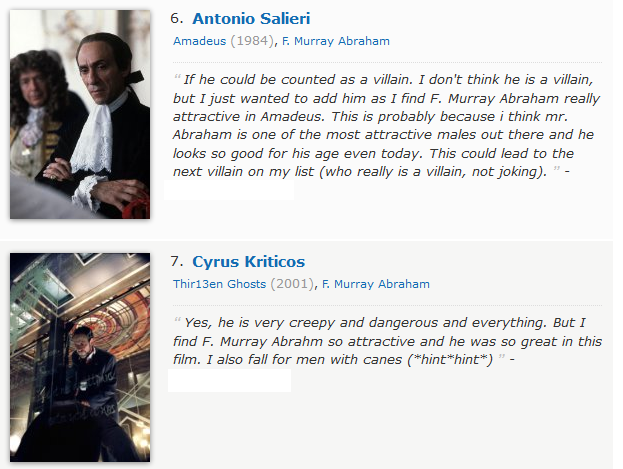Viewport: 623px width, 469px height.
Task: Click the year 2001 next to Thir13en Ghosts
Action: coord(292,284)
